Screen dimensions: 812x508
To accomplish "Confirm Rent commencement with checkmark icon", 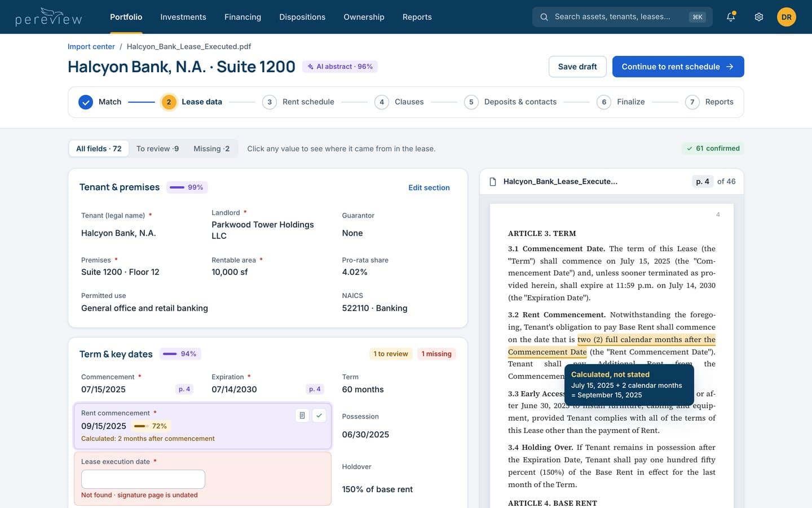I will click(x=319, y=415).
